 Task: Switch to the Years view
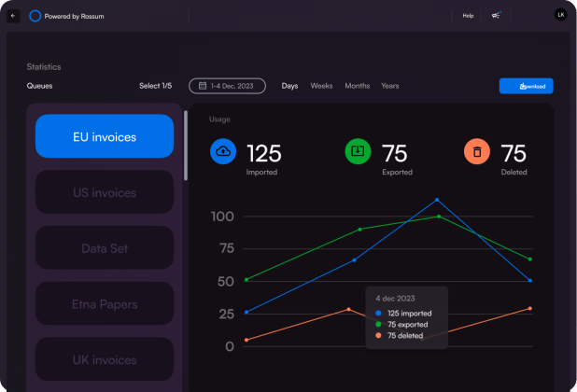pyautogui.click(x=389, y=86)
